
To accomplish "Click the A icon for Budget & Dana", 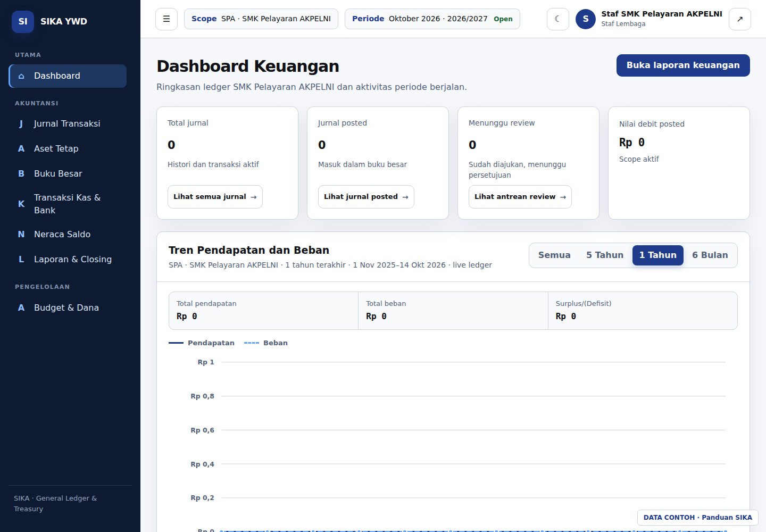I will coord(21,308).
